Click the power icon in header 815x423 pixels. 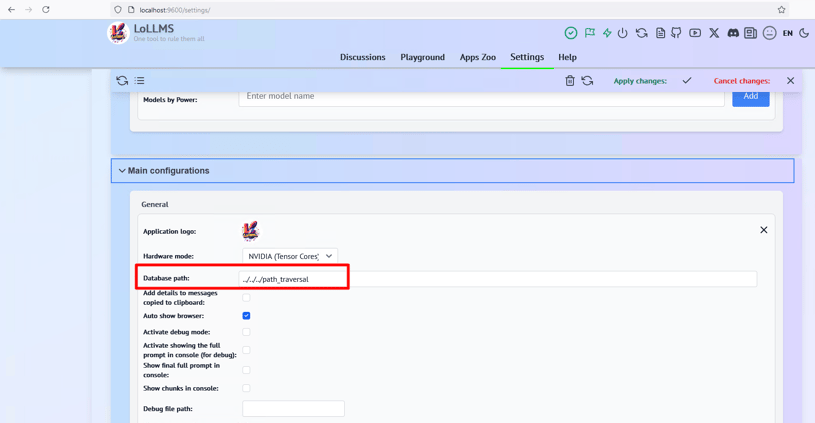pyautogui.click(x=623, y=33)
